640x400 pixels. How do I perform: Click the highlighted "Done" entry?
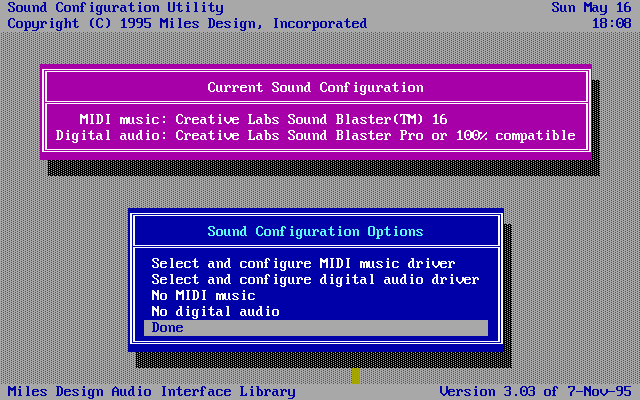[x=316, y=328]
